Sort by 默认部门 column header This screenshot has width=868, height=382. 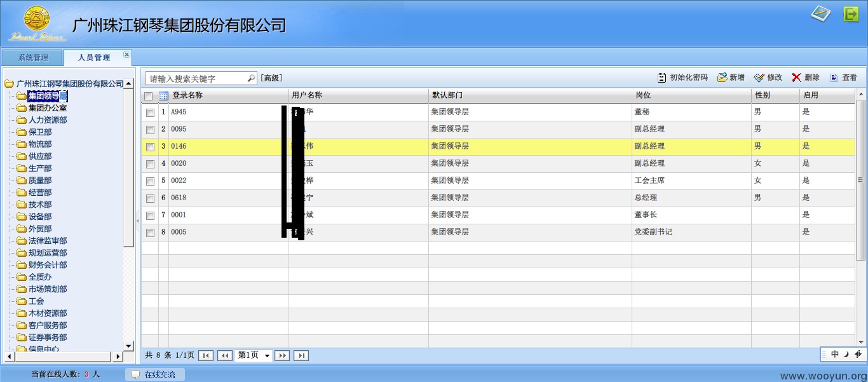point(530,96)
